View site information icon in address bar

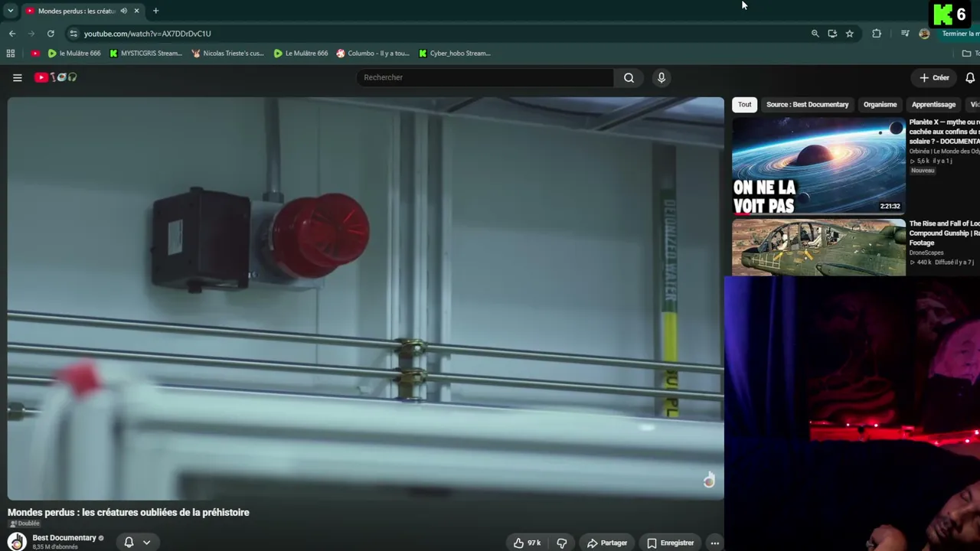[x=73, y=34]
